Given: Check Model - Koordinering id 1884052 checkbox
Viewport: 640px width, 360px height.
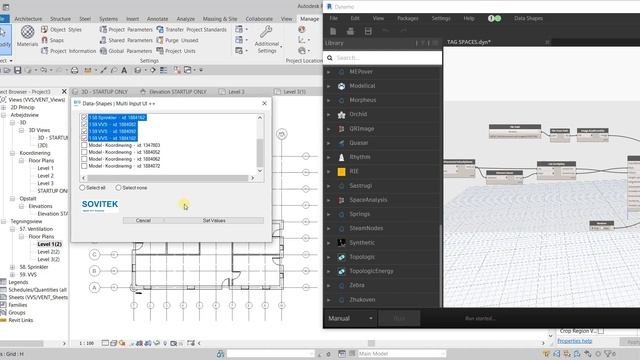Looking at the screenshot, I should 84,152.
